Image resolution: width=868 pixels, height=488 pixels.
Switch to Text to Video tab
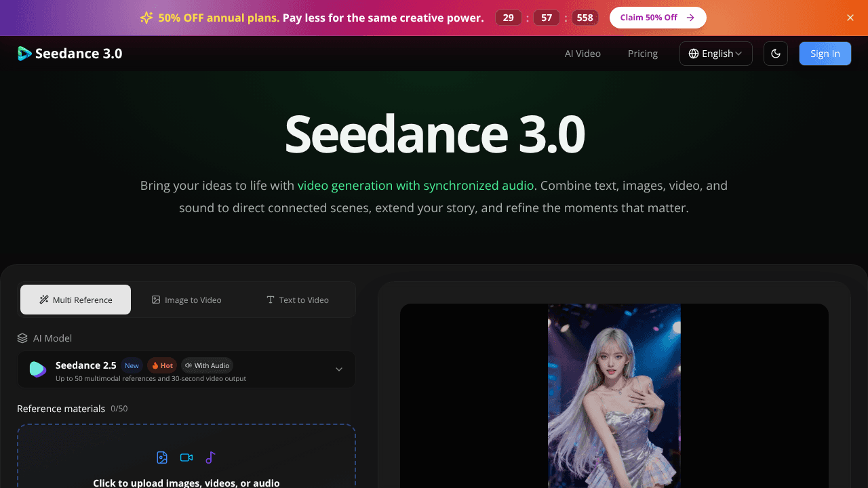click(x=298, y=300)
